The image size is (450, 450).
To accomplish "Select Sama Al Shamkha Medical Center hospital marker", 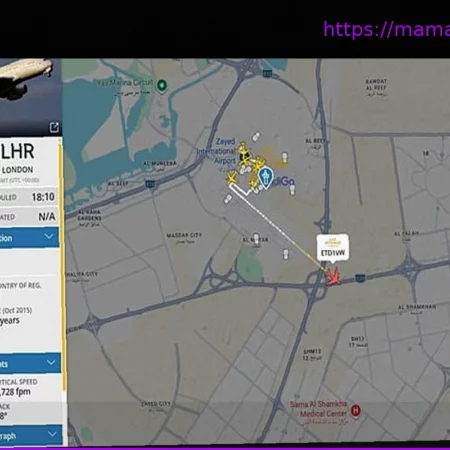I will point(356,410).
